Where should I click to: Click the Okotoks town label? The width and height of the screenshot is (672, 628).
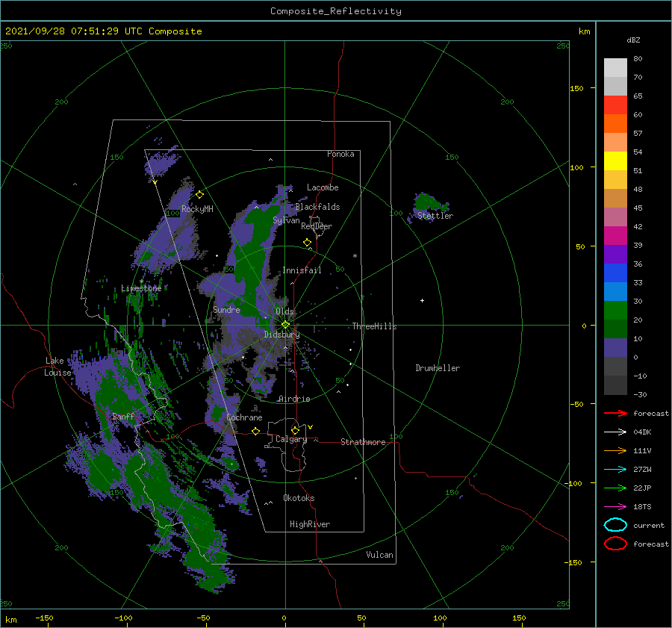(x=299, y=498)
